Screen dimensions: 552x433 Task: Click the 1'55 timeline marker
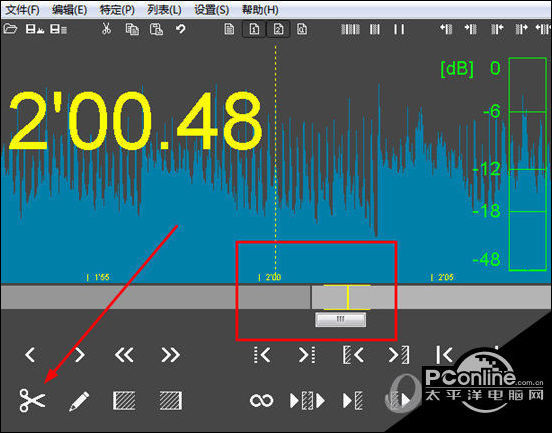click(98, 277)
